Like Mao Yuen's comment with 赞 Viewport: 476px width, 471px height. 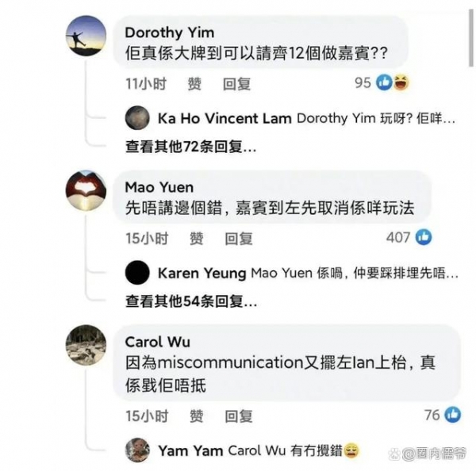pos(197,238)
